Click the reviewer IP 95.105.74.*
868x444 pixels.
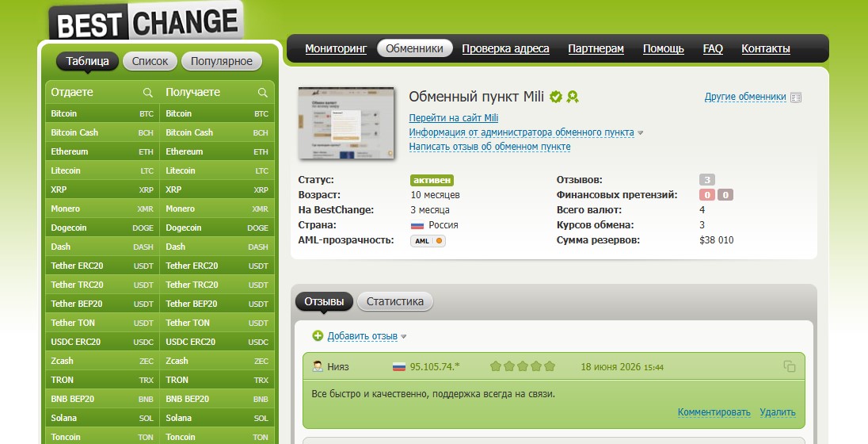pos(435,367)
